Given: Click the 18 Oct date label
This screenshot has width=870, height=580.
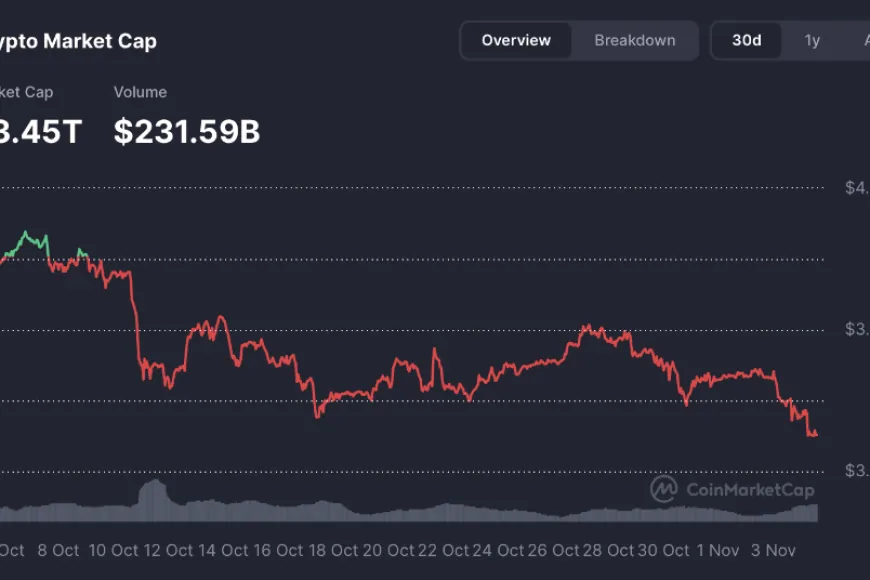Looking at the screenshot, I should [x=331, y=550].
